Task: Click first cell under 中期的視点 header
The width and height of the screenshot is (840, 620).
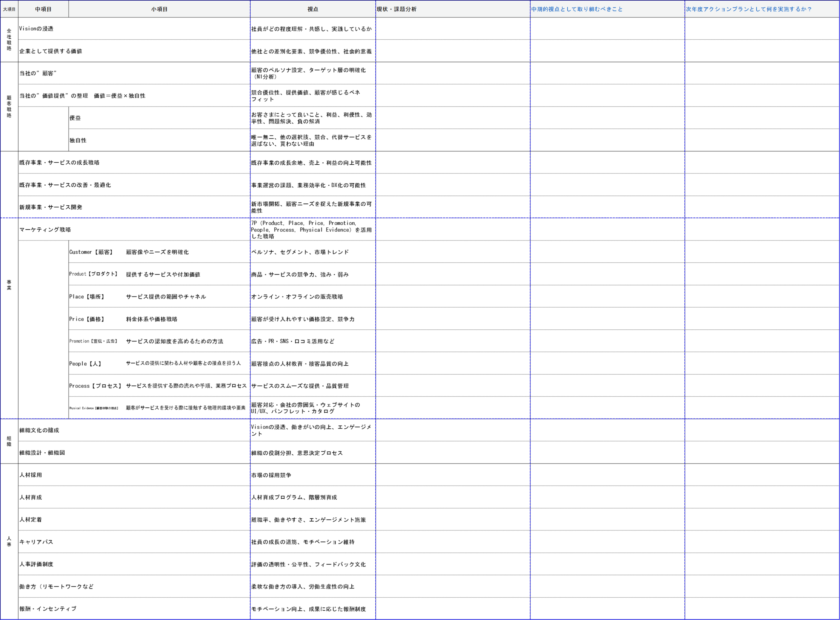Action: [x=607, y=29]
